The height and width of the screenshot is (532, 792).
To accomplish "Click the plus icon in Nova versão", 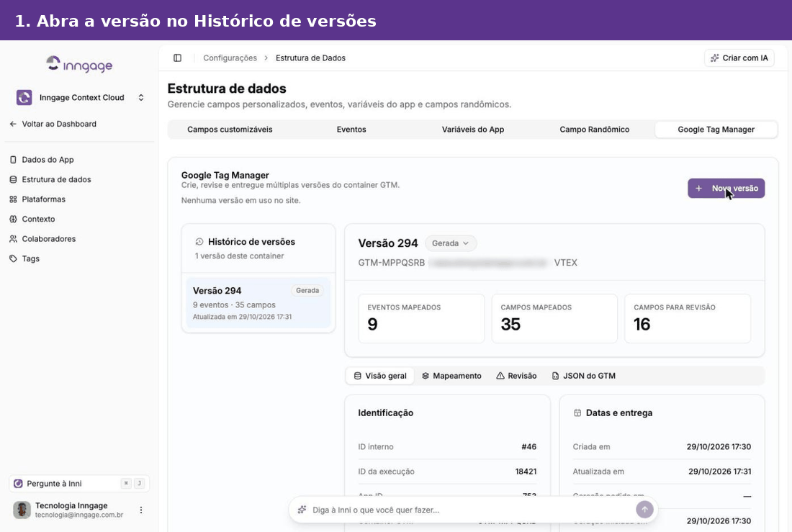I will point(698,189).
